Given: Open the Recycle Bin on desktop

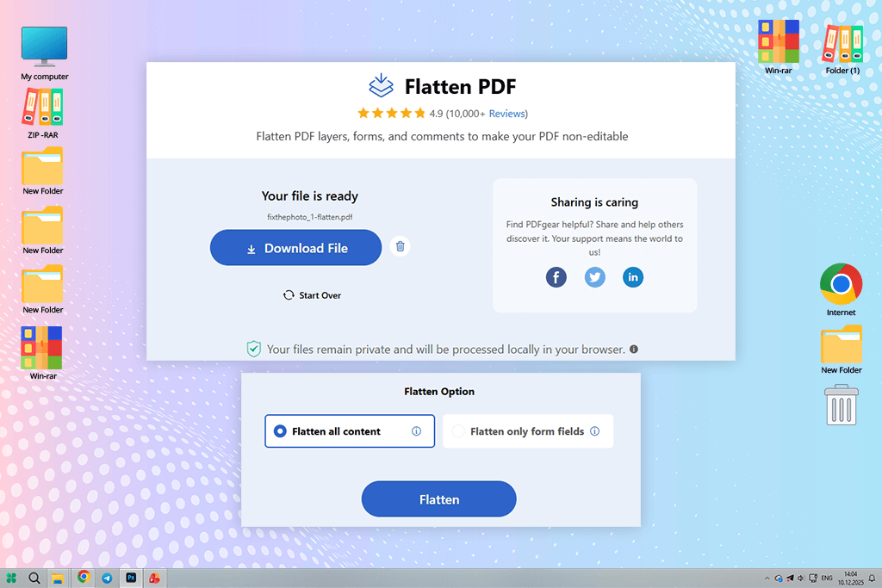Looking at the screenshot, I should 841,405.
